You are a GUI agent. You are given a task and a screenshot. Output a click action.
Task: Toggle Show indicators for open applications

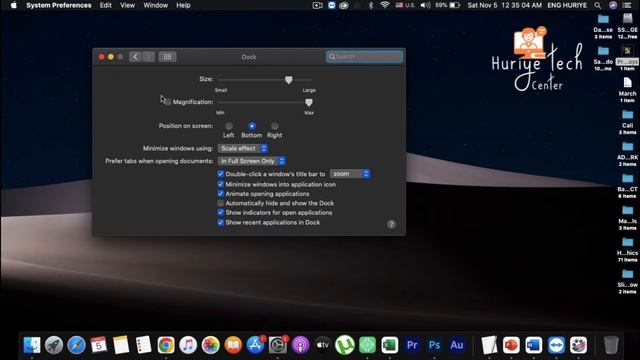(x=220, y=212)
